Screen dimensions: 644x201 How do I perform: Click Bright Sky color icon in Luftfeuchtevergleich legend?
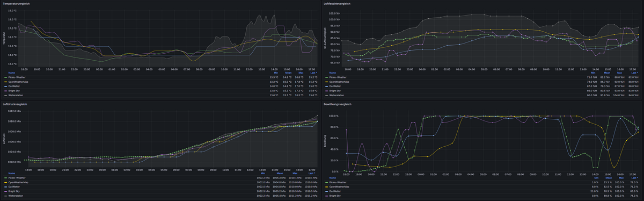point(326,90)
